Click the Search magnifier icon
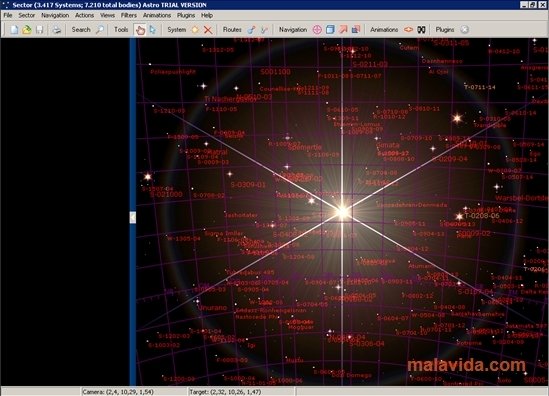Screen dimensions: 549x396 click(x=100, y=30)
